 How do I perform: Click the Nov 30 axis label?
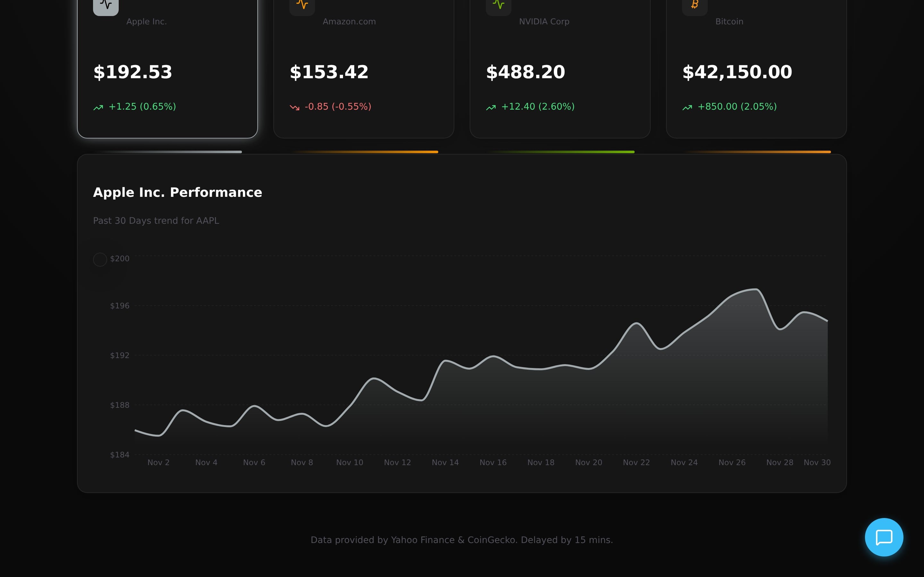(x=817, y=463)
